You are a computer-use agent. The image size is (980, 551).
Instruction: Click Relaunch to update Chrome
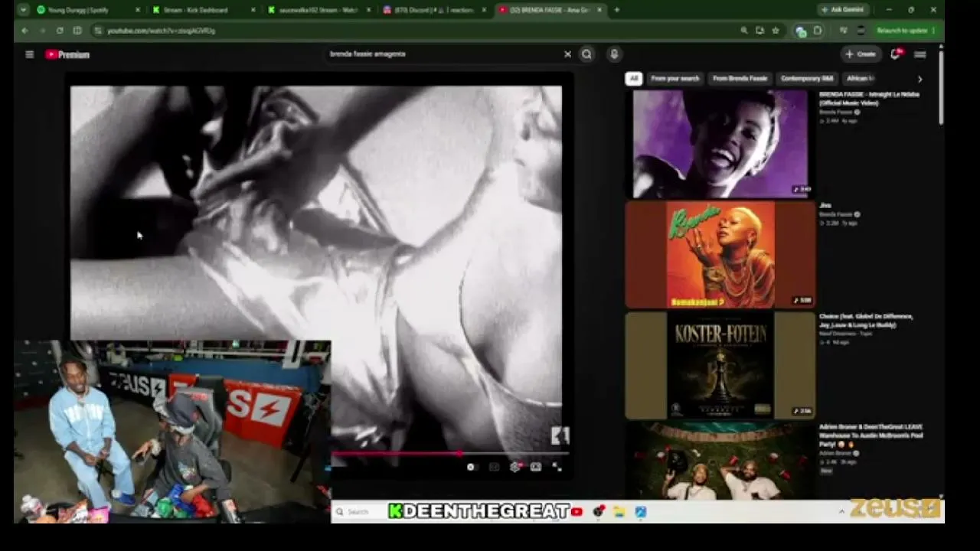(x=906, y=31)
